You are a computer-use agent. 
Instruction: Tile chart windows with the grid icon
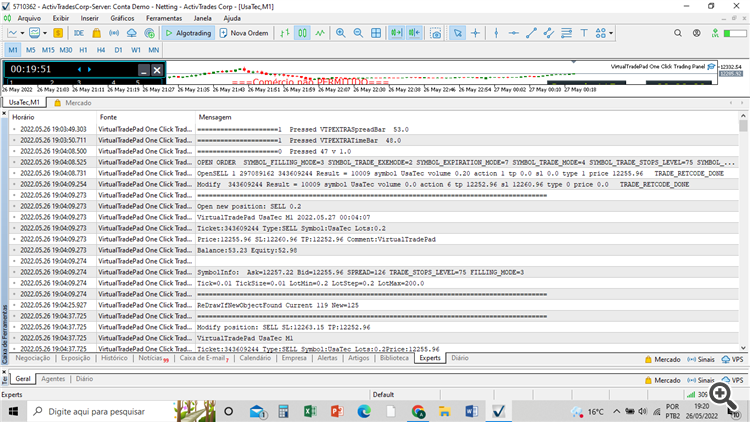point(376,33)
